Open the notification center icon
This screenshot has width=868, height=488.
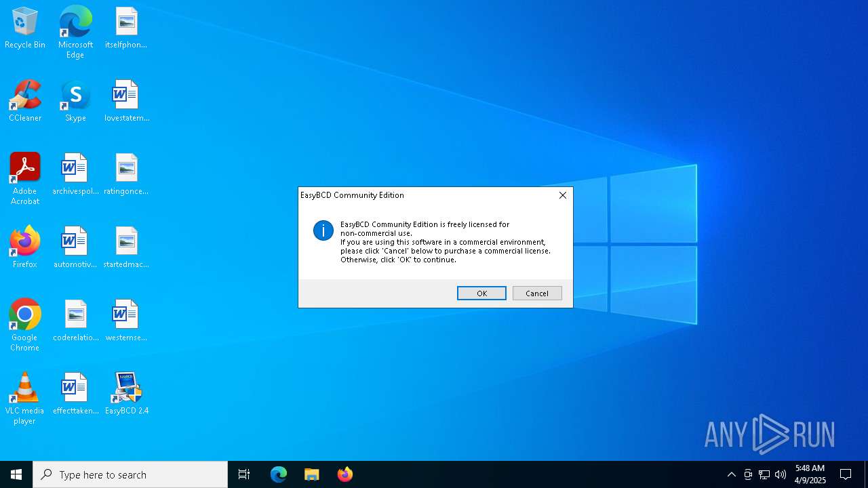click(x=846, y=474)
